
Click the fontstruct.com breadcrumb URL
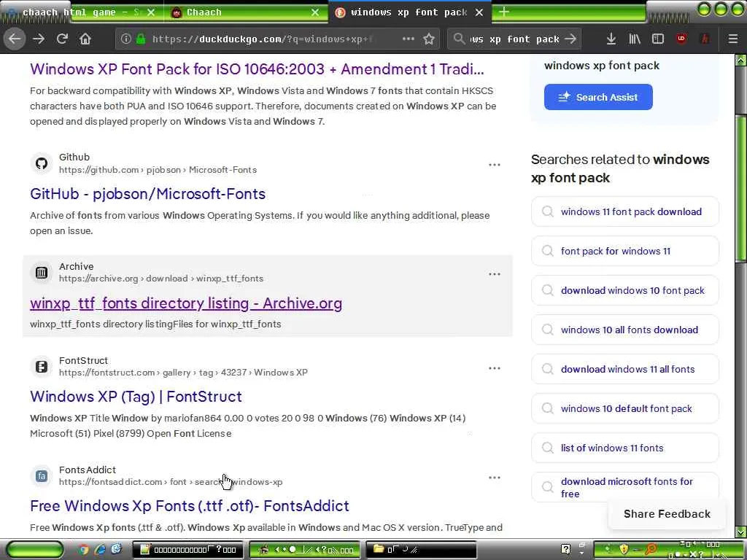coord(183,373)
